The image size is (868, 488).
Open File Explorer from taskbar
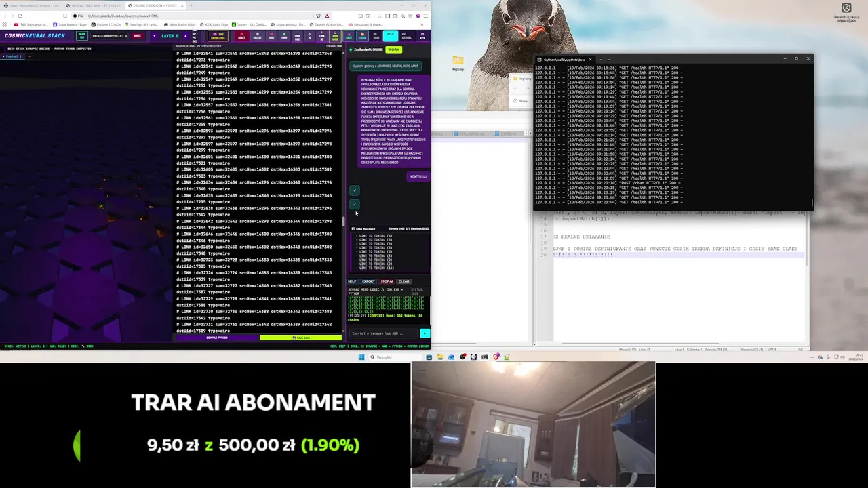440,357
